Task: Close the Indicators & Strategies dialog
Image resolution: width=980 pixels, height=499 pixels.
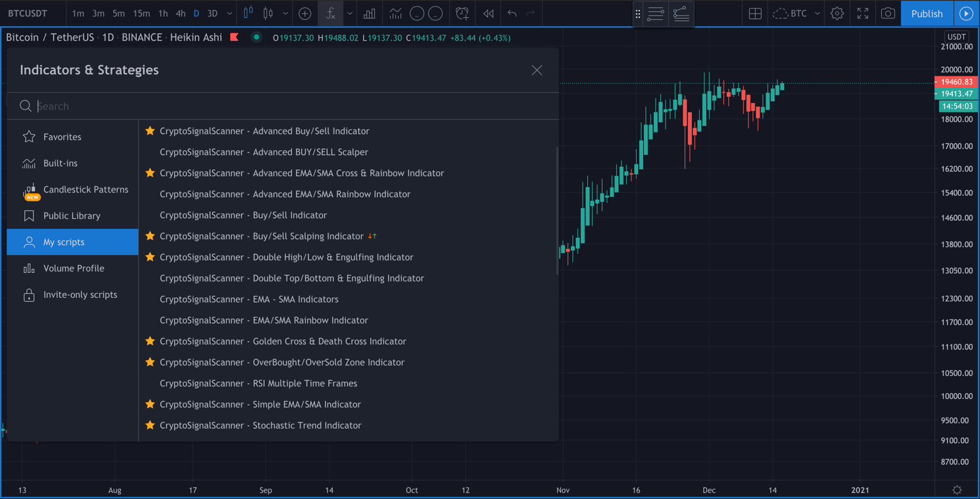Action: click(x=537, y=70)
